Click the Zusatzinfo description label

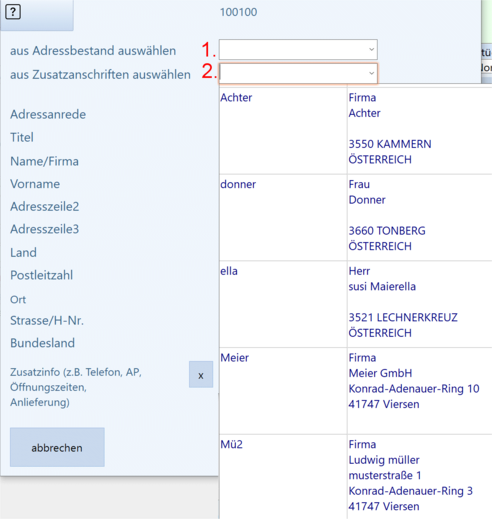coord(76,387)
